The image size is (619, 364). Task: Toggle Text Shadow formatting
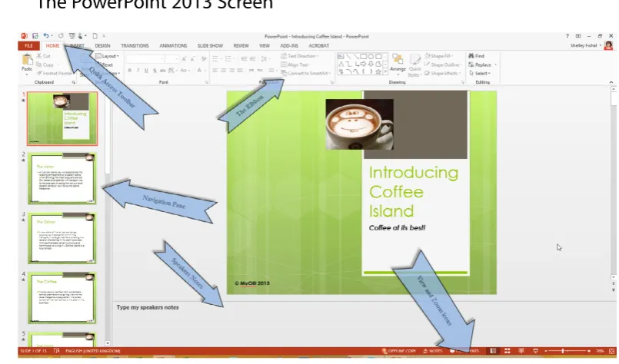[x=155, y=71]
